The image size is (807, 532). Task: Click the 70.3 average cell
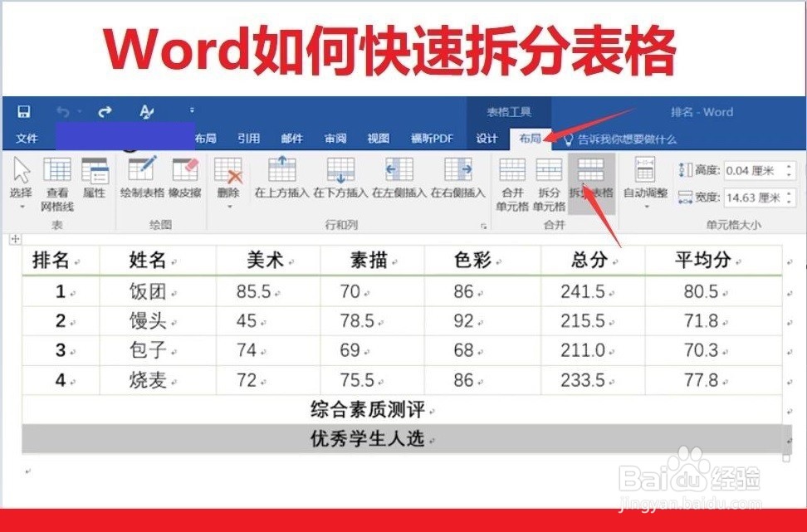[713, 350]
